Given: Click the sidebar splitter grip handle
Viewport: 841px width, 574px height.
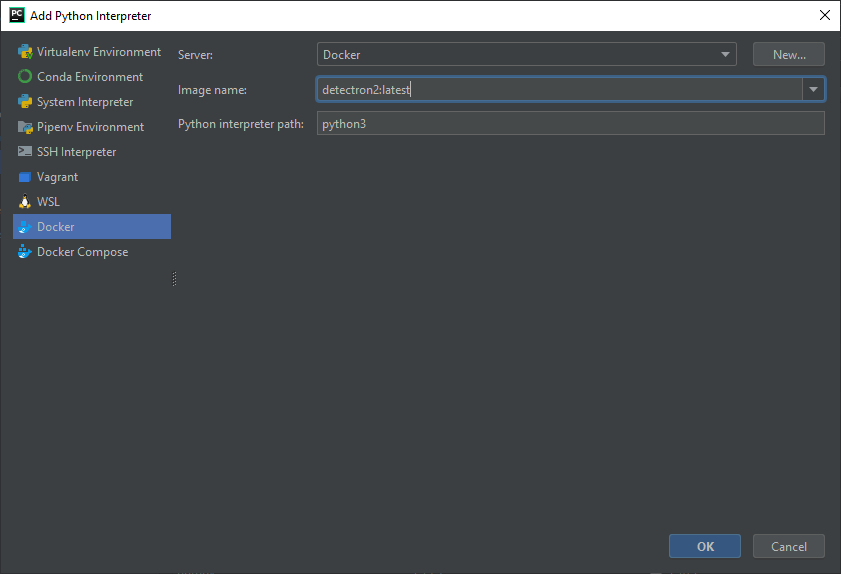Looking at the screenshot, I should coord(174,279).
